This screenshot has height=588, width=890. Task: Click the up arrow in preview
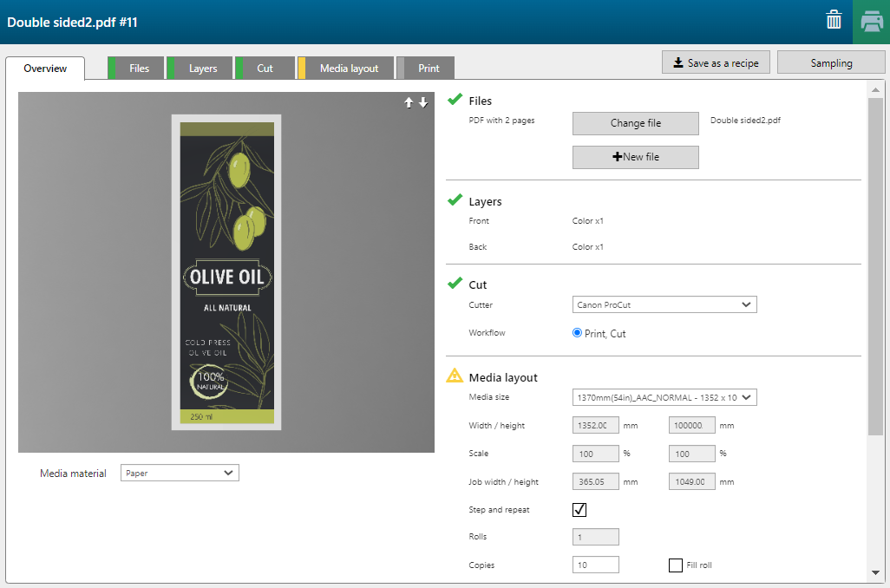coord(409,102)
